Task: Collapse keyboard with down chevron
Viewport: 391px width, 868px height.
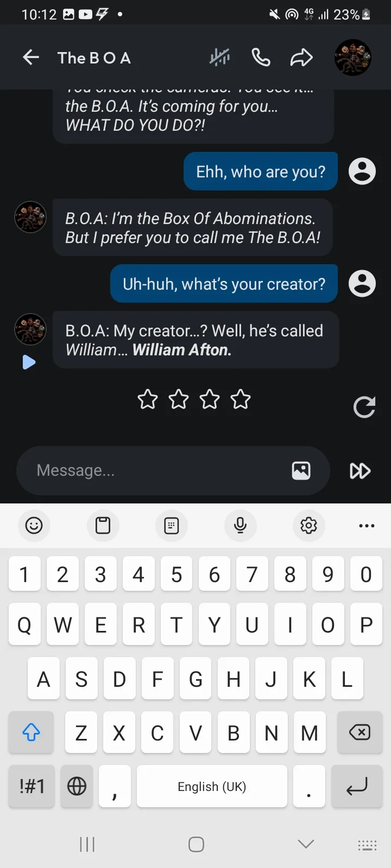Action: [x=306, y=844]
